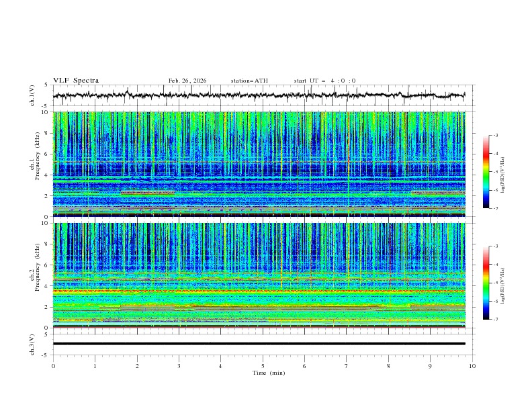The width and height of the screenshot is (532, 411).
Task: Select the start UT time label
Action: click(324, 81)
